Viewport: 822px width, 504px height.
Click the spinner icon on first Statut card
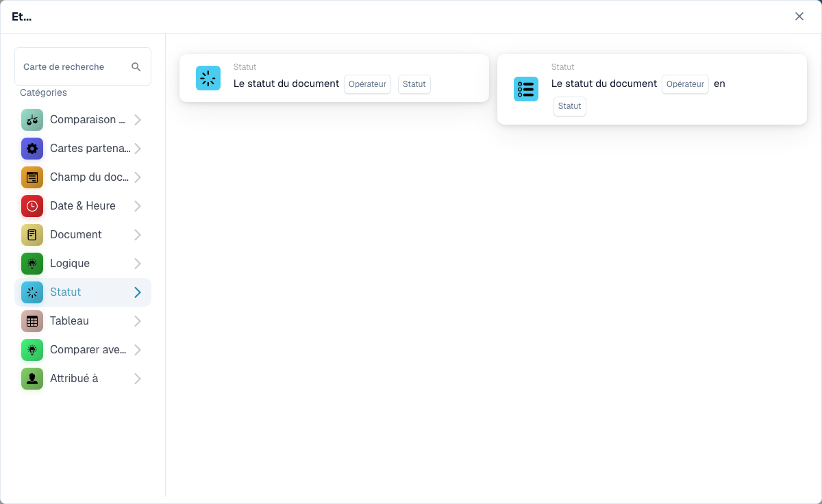[208, 78]
